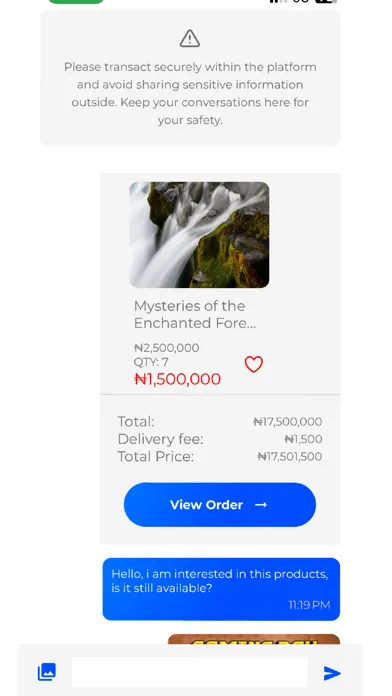
Task: Tap the safety notice text about transacting securely
Action: tap(190, 93)
